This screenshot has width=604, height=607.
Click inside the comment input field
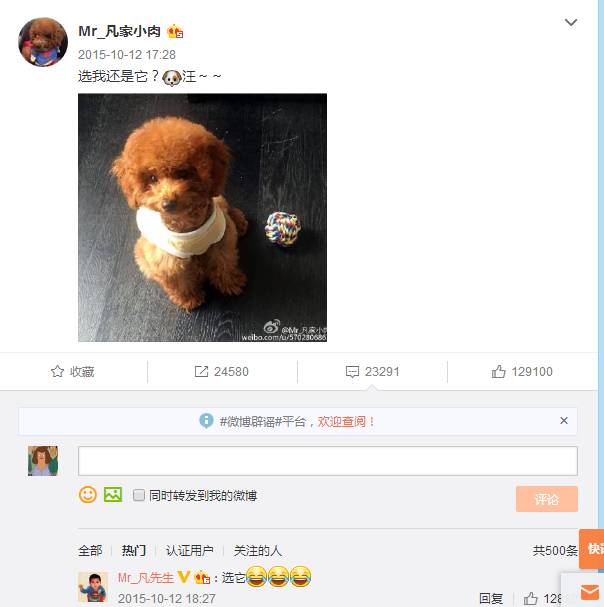click(328, 461)
